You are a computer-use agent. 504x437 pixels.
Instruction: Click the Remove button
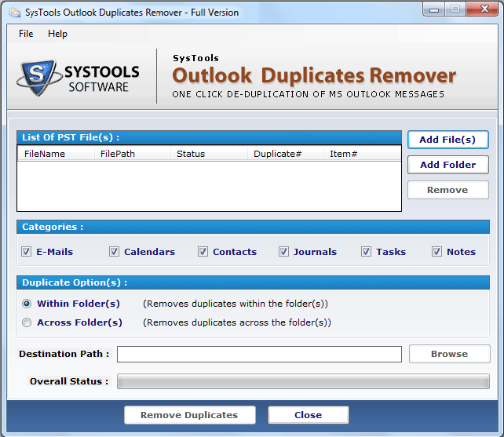448,190
